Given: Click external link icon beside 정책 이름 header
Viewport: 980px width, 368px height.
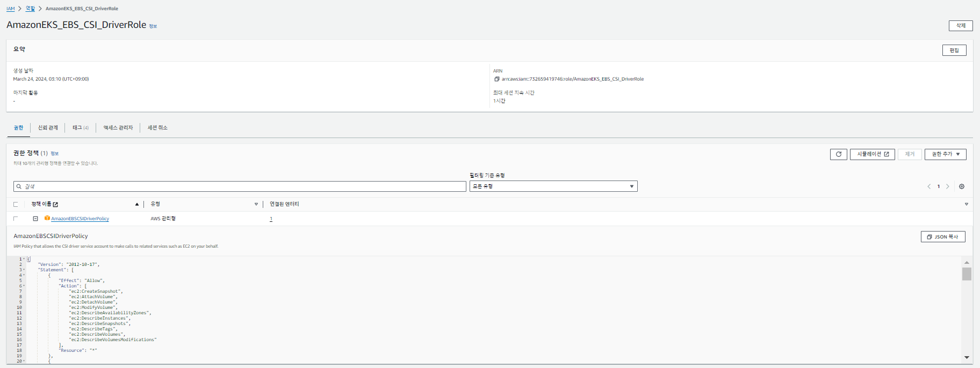Looking at the screenshot, I should click(55, 204).
